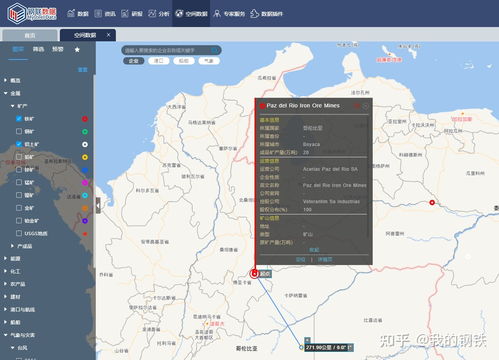Switch to the 筛选 filter tab in sidebar
This screenshot has width=499, height=360.
(x=38, y=49)
